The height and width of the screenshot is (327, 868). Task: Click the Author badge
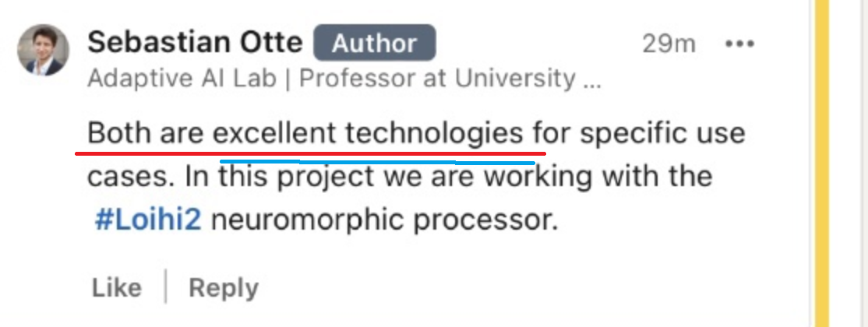374,44
